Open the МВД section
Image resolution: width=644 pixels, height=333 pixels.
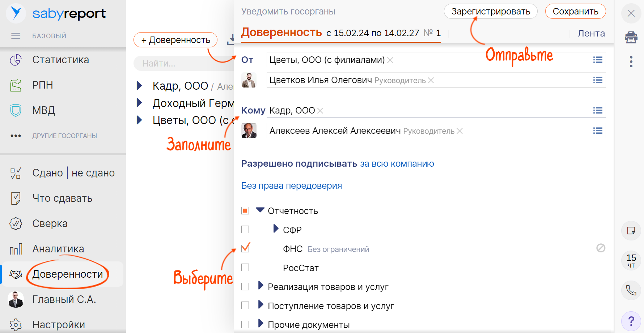(x=44, y=110)
